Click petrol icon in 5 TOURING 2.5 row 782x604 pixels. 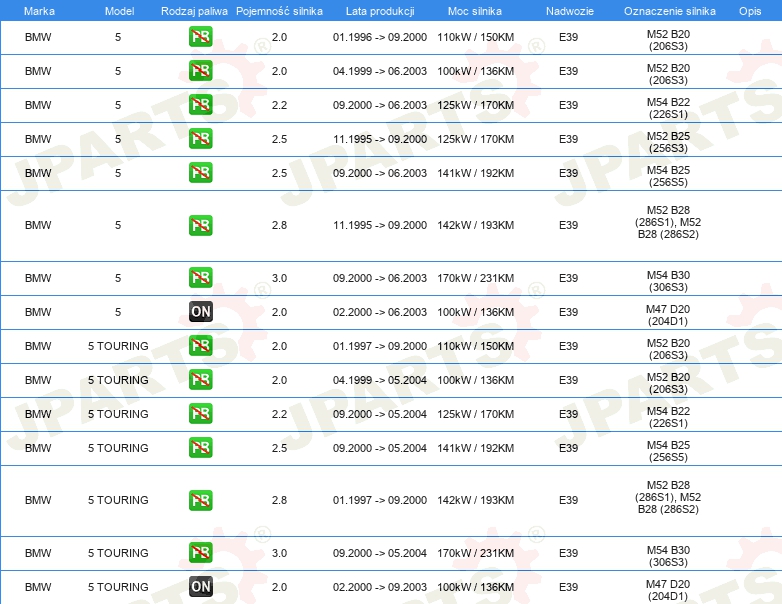[200, 447]
